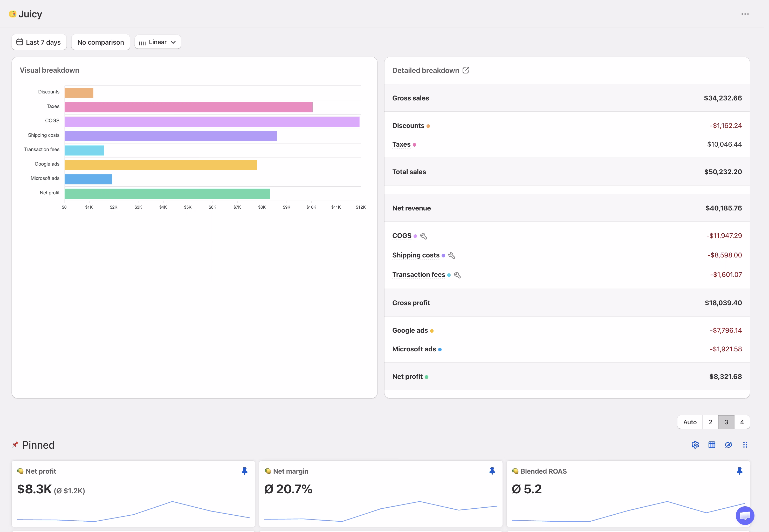Click the Shipping costs bar in chart
The width and height of the screenshot is (769, 532).
click(x=171, y=136)
